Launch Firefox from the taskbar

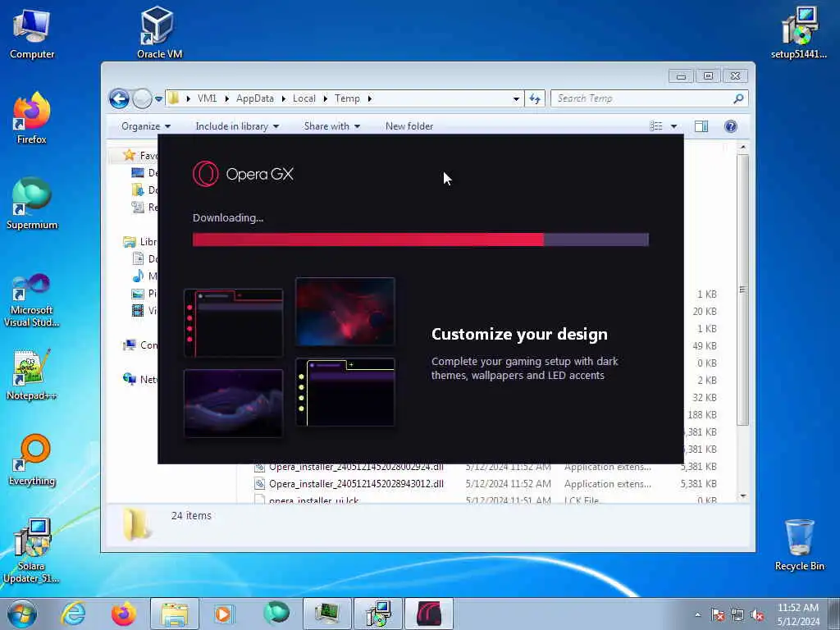pyautogui.click(x=124, y=614)
